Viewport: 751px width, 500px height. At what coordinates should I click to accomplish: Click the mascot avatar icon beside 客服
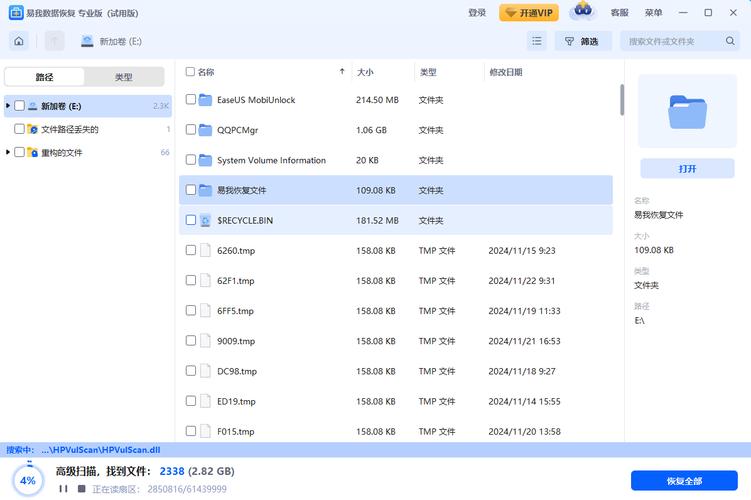click(582, 12)
